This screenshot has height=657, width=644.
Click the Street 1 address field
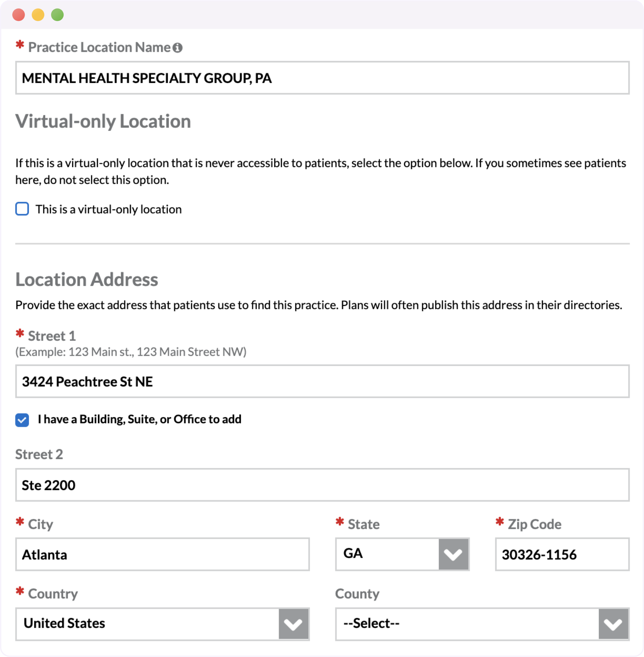(x=322, y=381)
